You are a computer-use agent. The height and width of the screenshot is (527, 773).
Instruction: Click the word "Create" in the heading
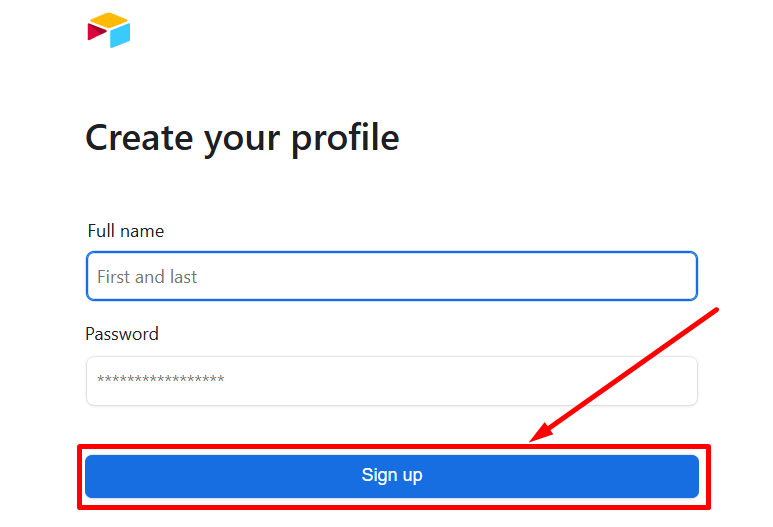(x=139, y=138)
